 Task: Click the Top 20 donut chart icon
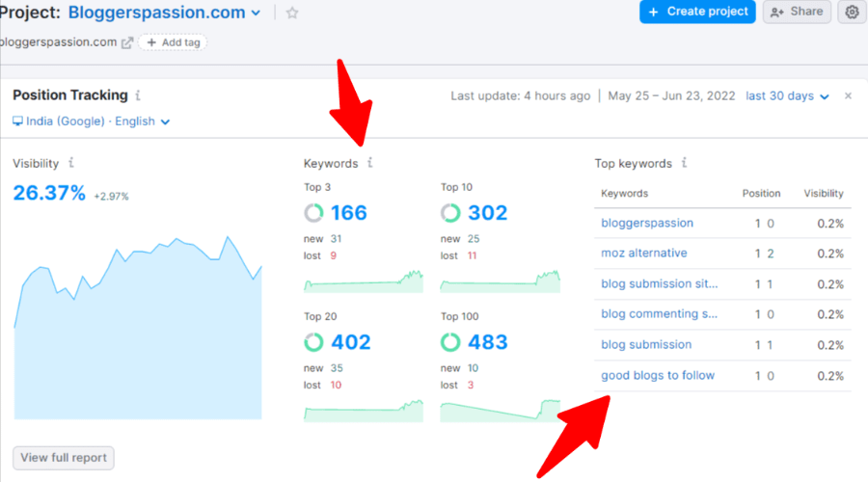313,342
